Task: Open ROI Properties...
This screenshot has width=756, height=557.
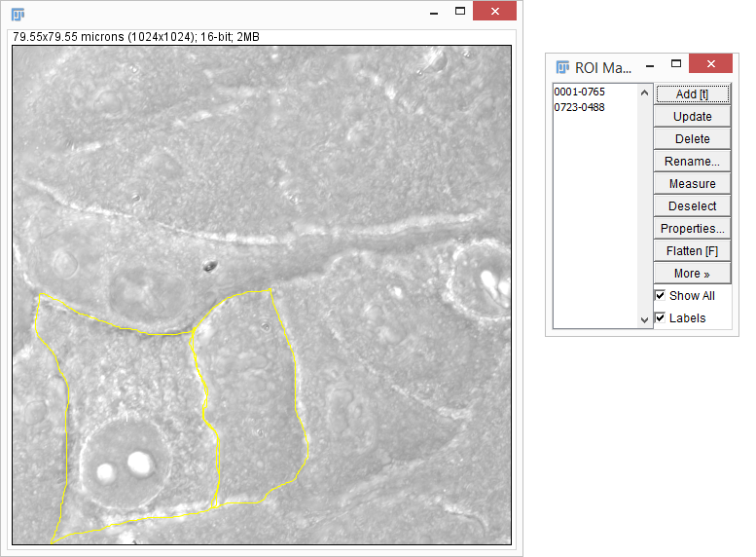Action: (x=692, y=228)
